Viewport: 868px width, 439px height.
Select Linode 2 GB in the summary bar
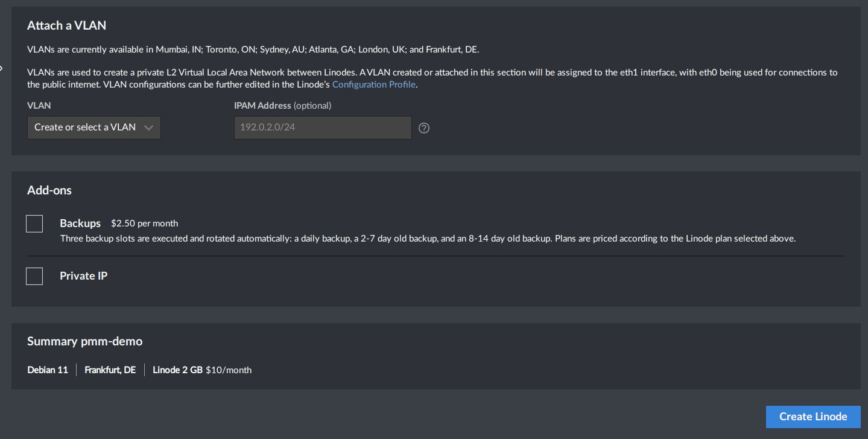click(x=177, y=370)
